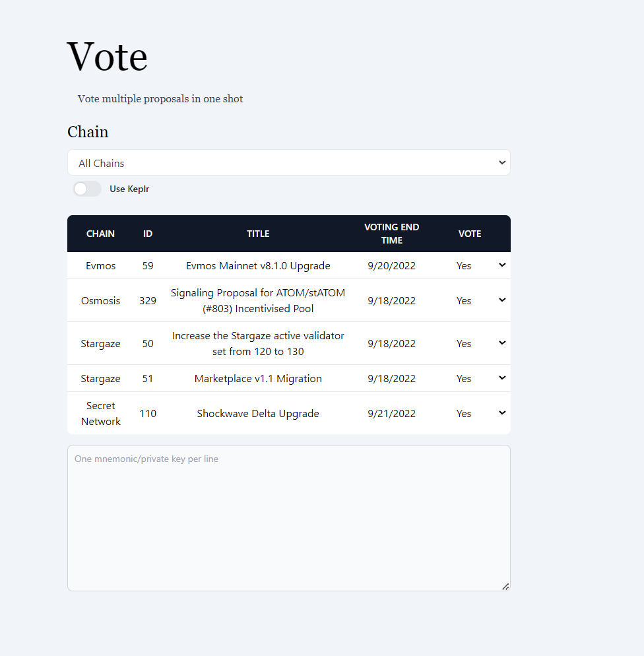Screen dimensions: 644x656
Task: Click the ID column header
Action: click(148, 234)
